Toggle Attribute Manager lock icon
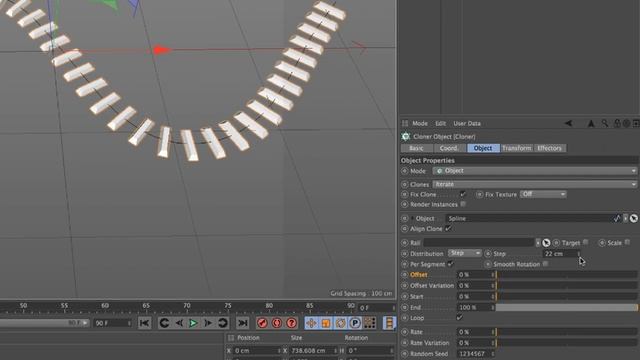 click(617, 123)
